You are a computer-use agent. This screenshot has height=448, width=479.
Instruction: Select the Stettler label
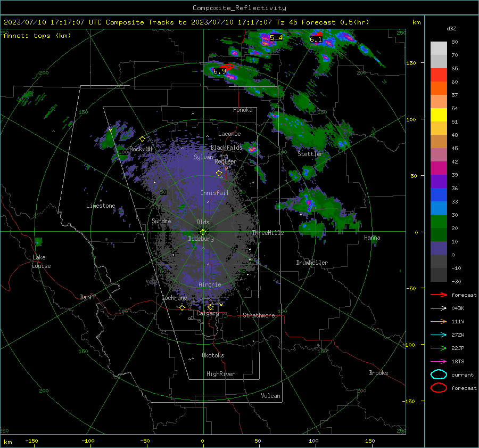coord(310,154)
